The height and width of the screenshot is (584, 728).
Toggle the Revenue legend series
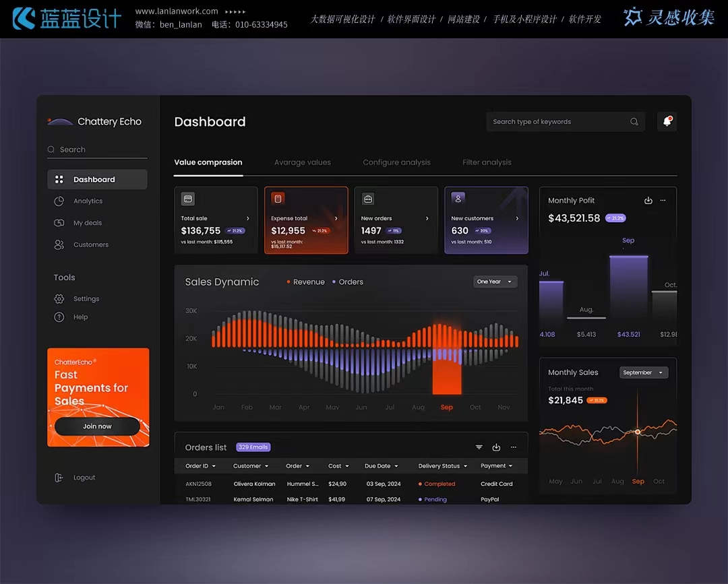point(305,282)
